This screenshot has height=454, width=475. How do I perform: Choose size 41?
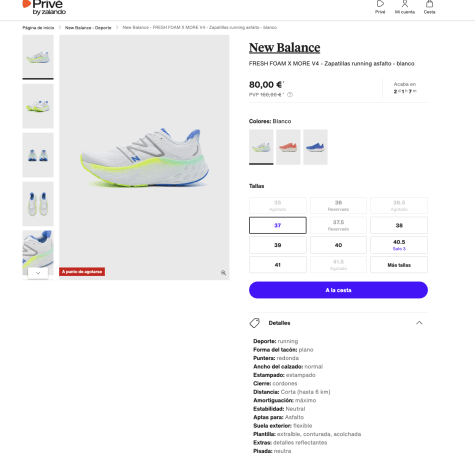point(278,265)
